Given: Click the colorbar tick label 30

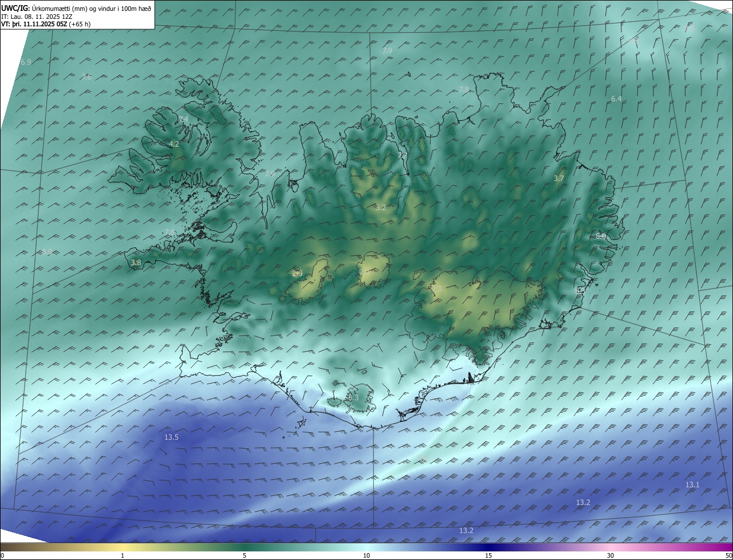Looking at the screenshot, I should (610, 555).
